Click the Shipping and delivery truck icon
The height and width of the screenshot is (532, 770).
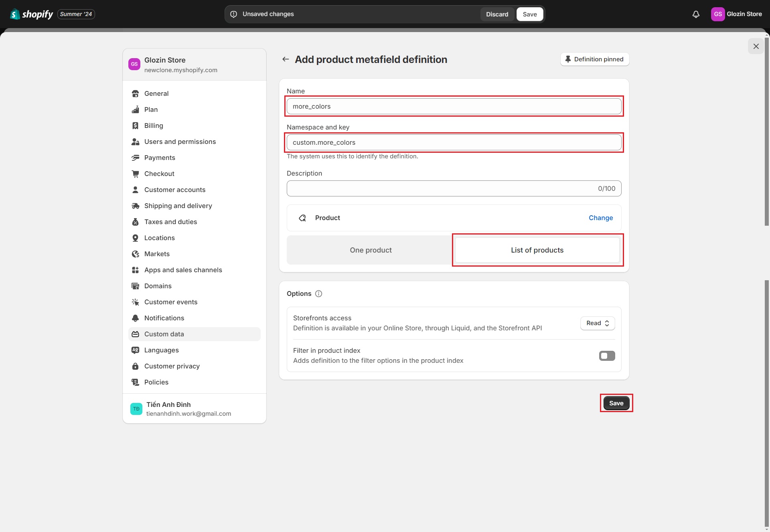coord(136,206)
